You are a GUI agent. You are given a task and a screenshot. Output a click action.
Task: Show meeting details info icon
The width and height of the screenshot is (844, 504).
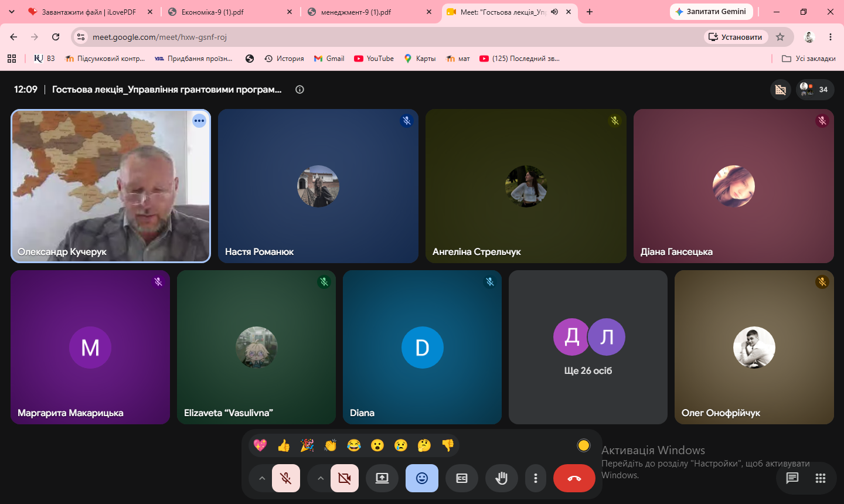300,90
